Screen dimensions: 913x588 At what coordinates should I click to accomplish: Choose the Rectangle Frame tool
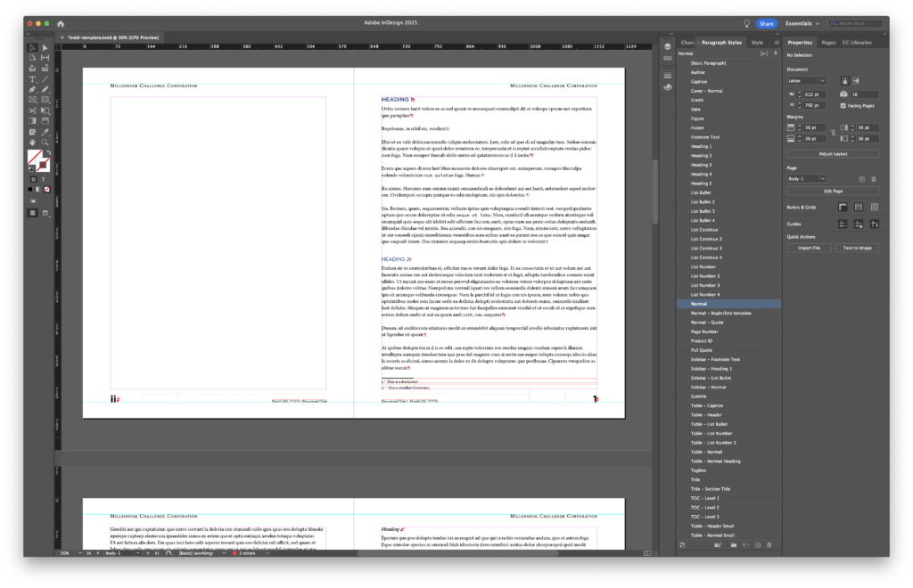[x=33, y=100]
